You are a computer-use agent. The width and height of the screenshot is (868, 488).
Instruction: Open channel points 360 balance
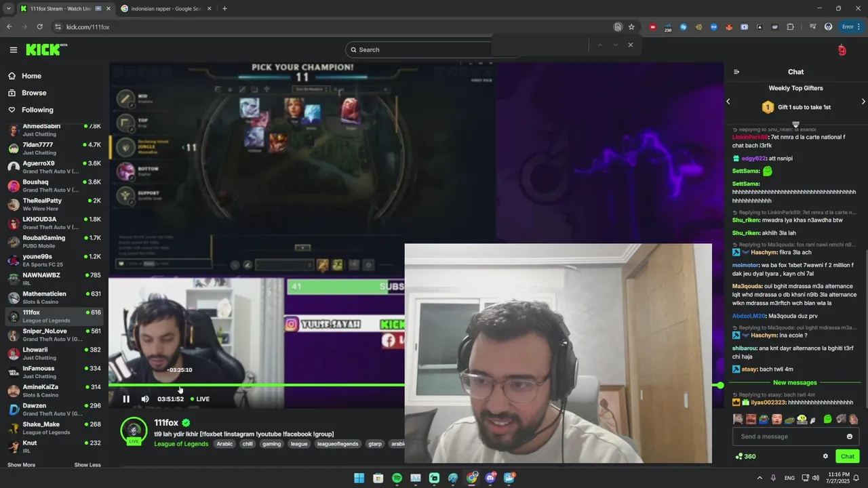coord(745,456)
